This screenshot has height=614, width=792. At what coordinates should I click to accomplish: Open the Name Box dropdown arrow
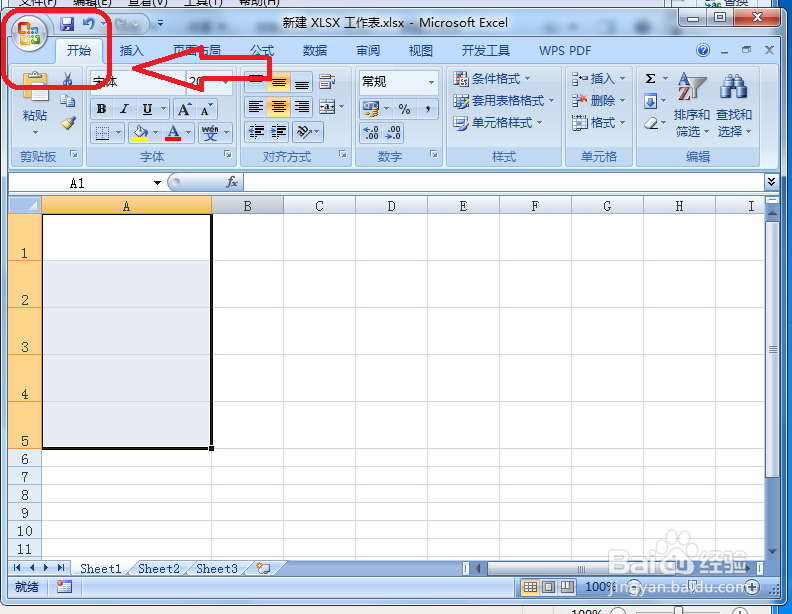tap(158, 183)
